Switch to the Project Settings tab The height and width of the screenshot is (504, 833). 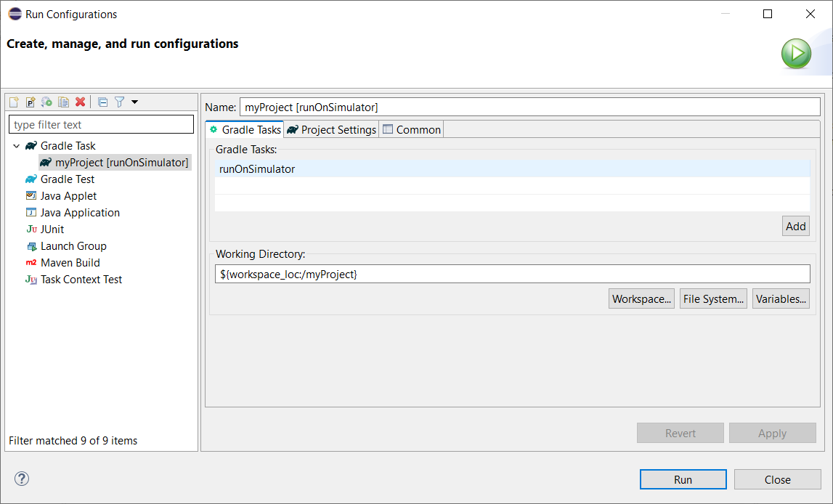331,129
